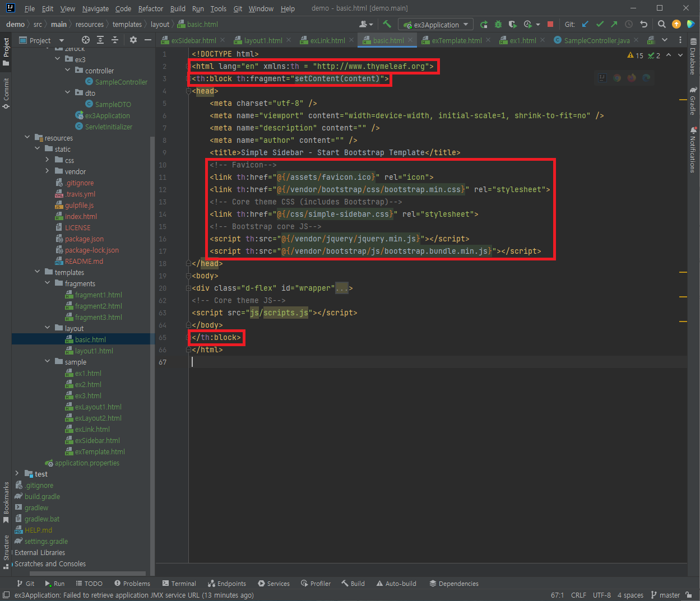
Task: Expand the vendor folder
Action: click(x=47, y=171)
